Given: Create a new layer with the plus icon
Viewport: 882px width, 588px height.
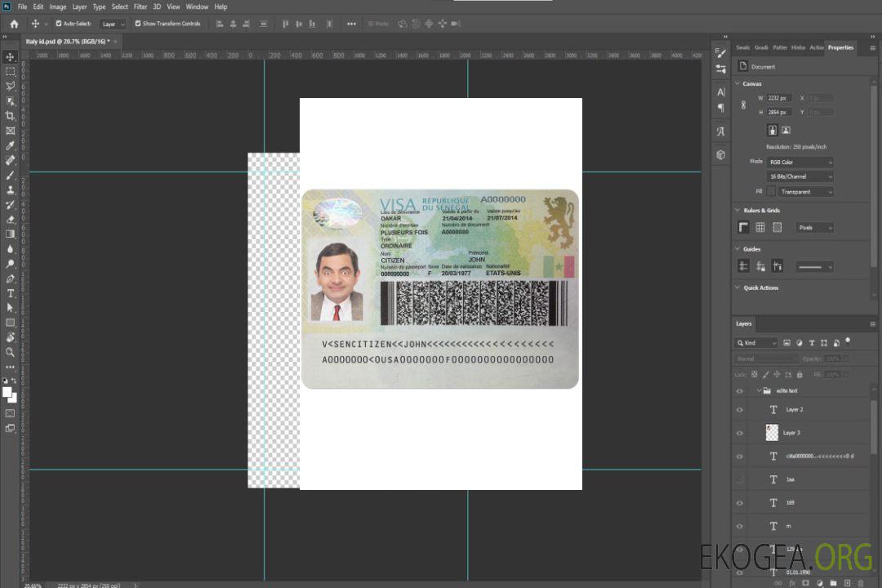Looking at the screenshot, I should 847,583.
